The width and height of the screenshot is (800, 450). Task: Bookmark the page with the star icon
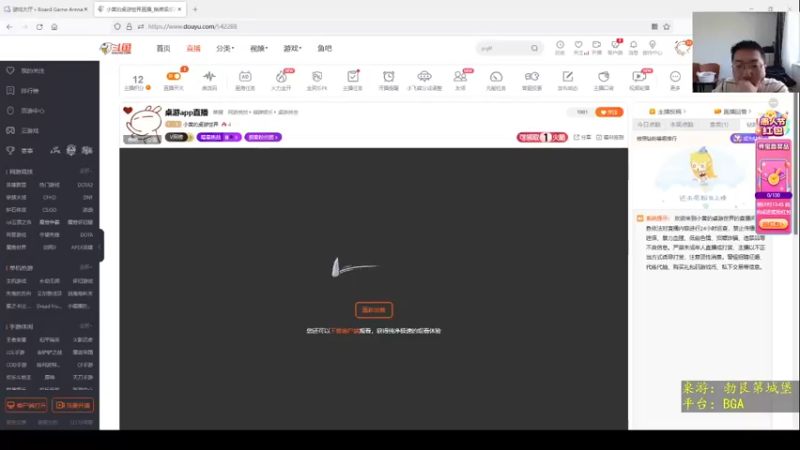(x=666, y=27)
